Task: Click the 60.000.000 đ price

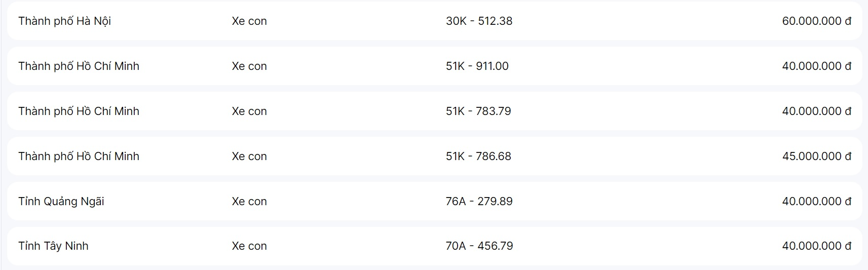Action: pyautogui.click(x=816, y=21)
